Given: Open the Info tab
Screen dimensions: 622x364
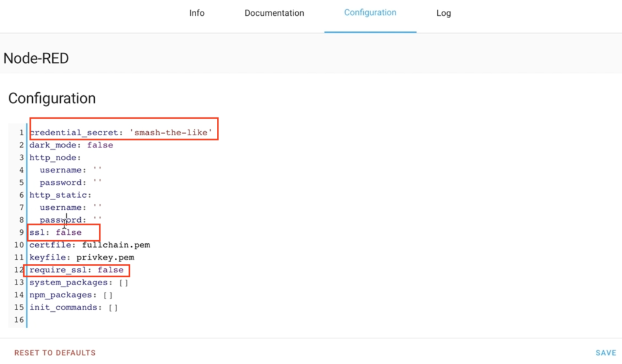Looking at the screenshot, I should coord(197,13).
